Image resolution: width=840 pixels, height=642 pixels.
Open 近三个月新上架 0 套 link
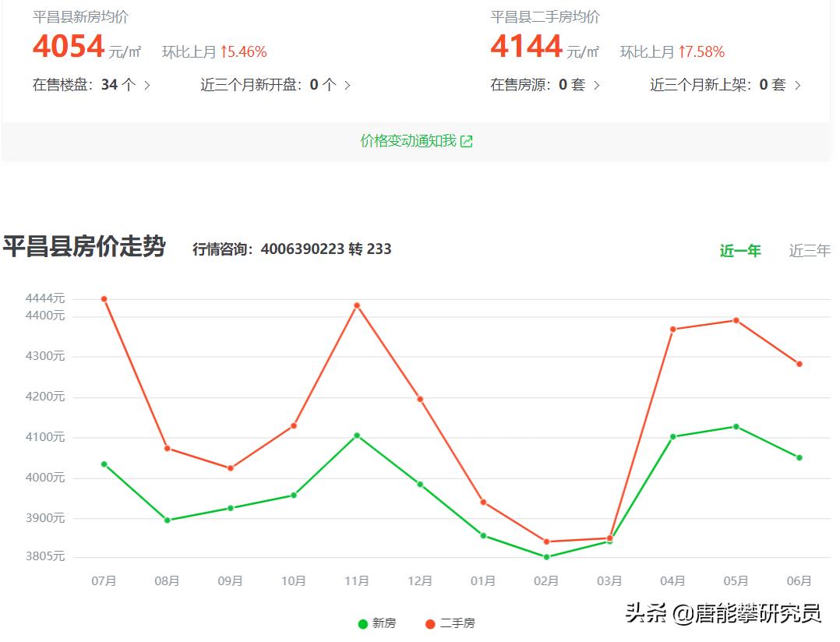(725, 85)
